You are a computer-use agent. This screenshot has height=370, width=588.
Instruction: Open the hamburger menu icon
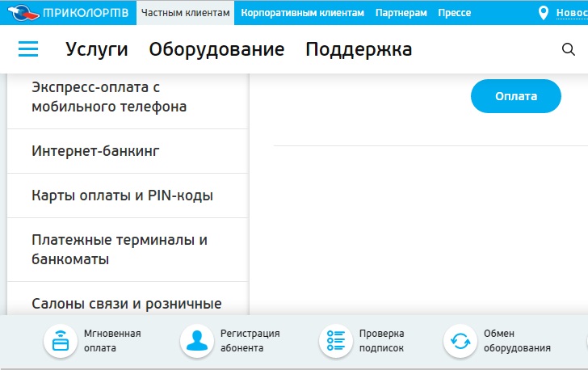(28, 49)
